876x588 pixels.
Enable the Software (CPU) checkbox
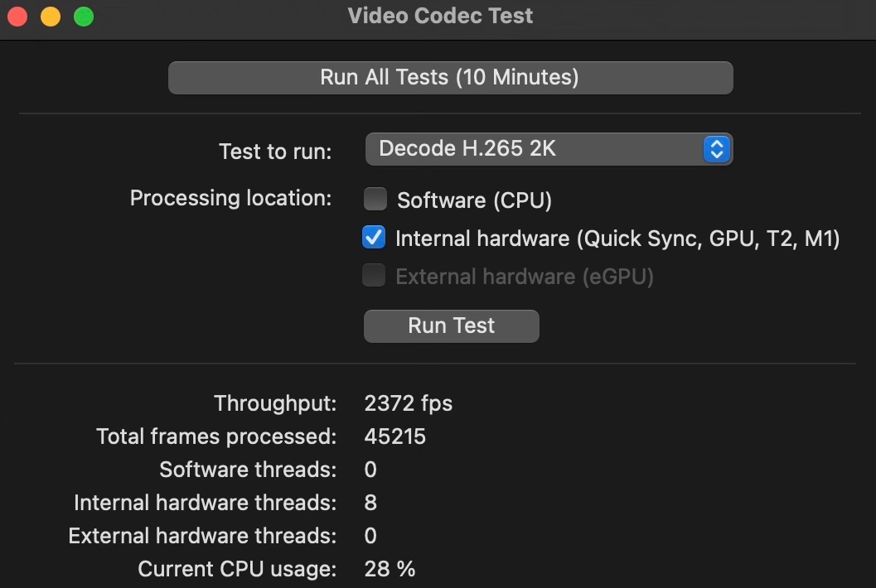[x=375, y=200]
